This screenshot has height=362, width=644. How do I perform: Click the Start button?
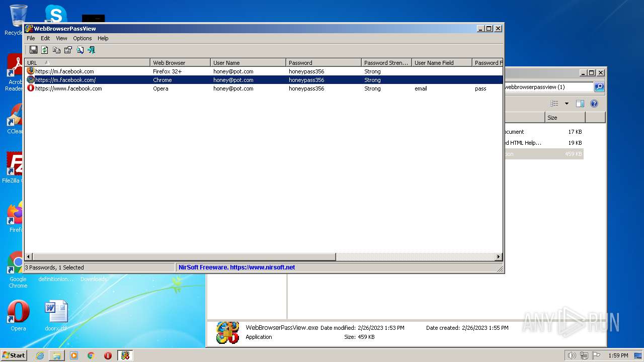click(x=14, y=355)
